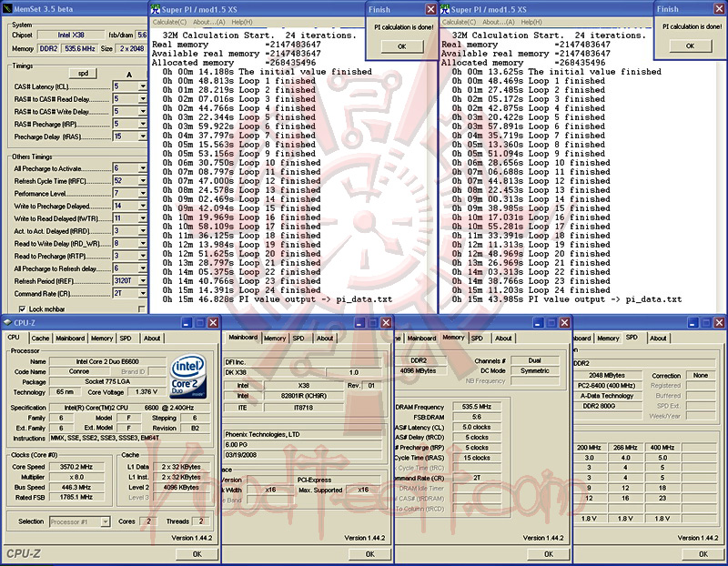Click the left Super PI title bar icon
This screenshot has width=728, height=566.
(155, 9)
